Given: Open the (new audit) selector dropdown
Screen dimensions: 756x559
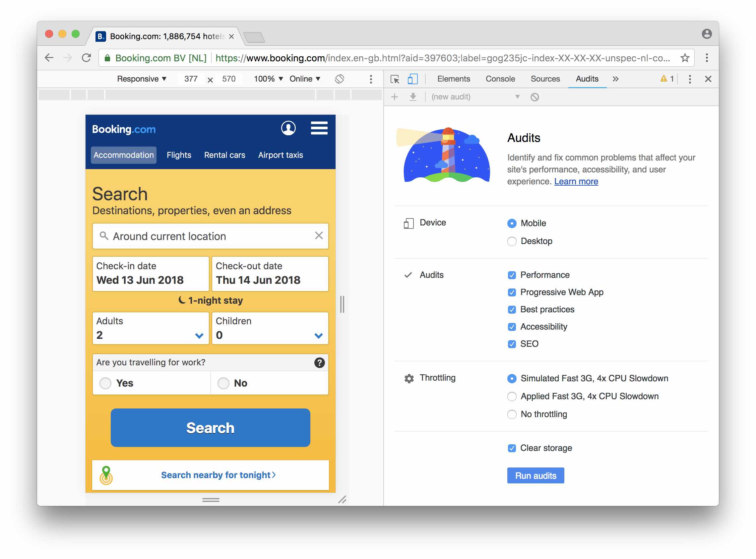Looking at the screenshot, I should click(x=475, y=97).
